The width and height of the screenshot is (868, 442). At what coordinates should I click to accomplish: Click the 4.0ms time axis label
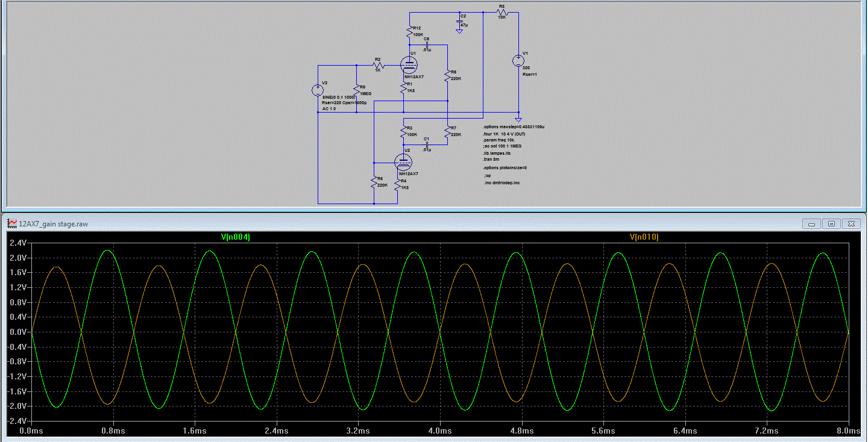[x=440, y=431]
